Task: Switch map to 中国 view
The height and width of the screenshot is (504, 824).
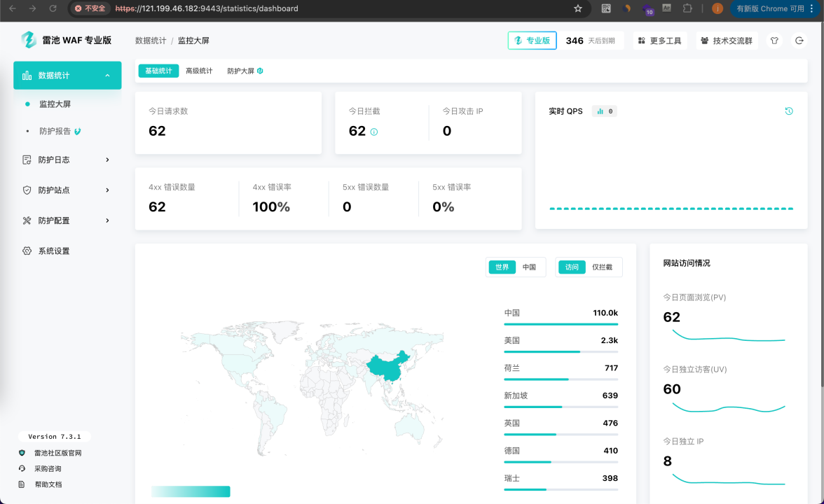Action: (529, 267)
